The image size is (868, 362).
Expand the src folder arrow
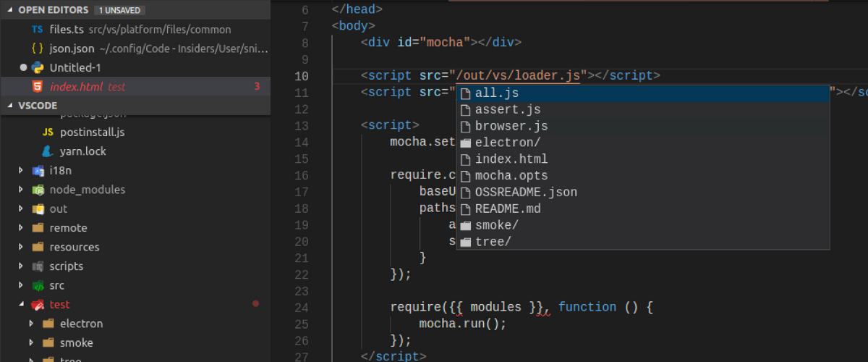coord(20,285)
